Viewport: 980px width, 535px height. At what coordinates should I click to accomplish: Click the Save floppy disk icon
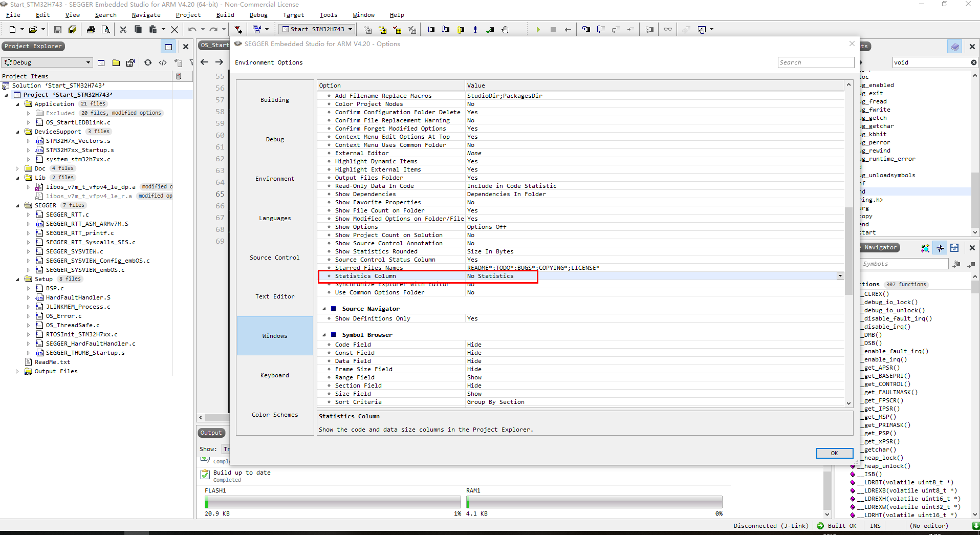pyautogui.click(x=58, y=30)
